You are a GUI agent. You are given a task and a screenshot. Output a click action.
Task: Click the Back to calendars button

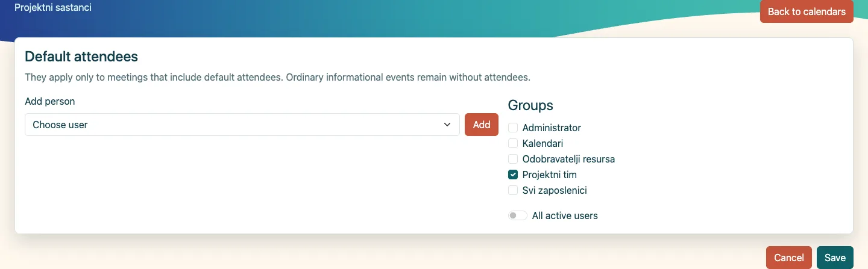click(x=807, y=11)
